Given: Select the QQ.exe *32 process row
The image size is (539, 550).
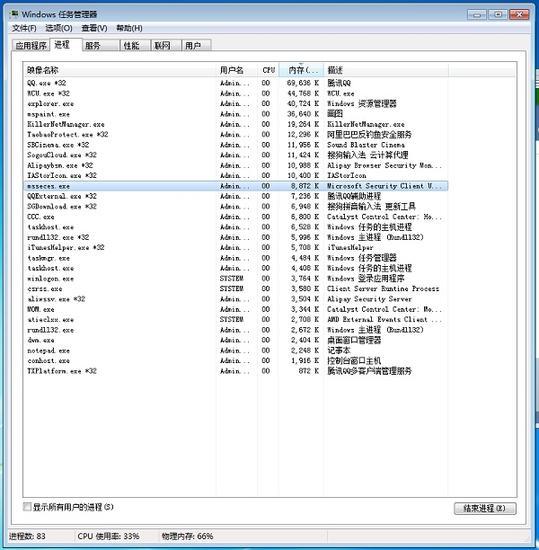Looking at the screenshot, I should [x=236, y=83].
